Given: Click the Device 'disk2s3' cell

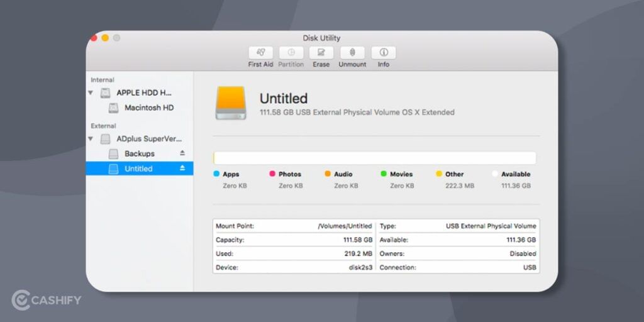Looking at the screenshot, I should click(360, 267).
